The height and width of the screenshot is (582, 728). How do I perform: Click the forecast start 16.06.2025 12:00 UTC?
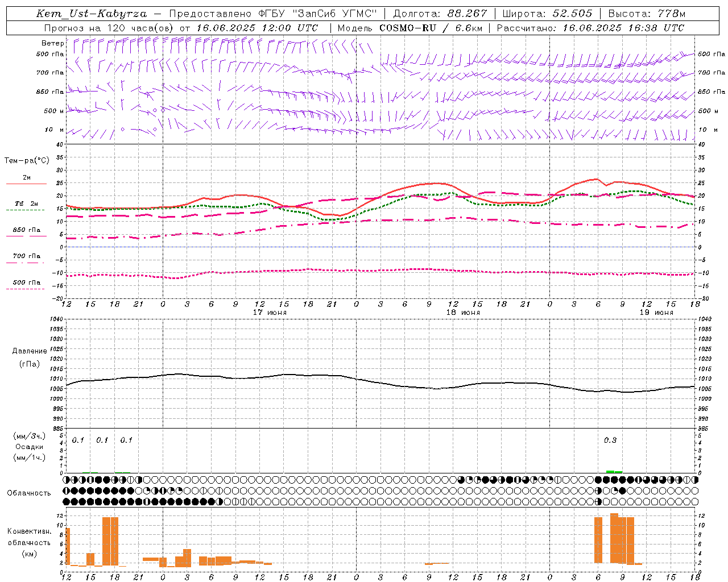[x=257, y=28]
